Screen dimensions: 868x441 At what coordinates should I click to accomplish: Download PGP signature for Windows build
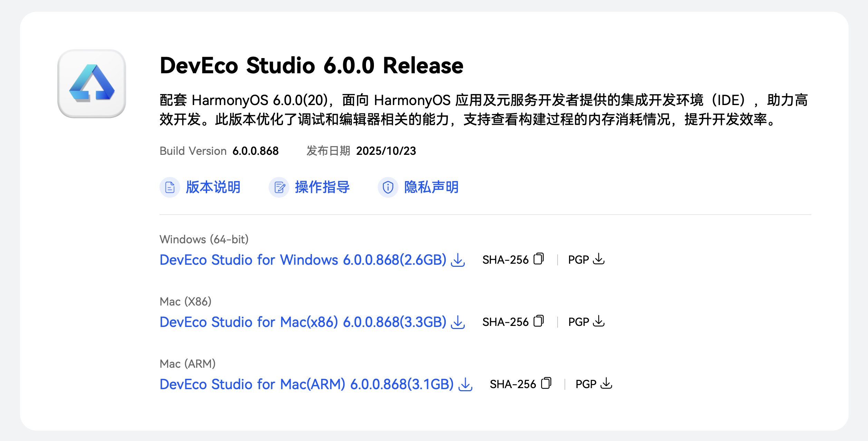tap(599, 259)
